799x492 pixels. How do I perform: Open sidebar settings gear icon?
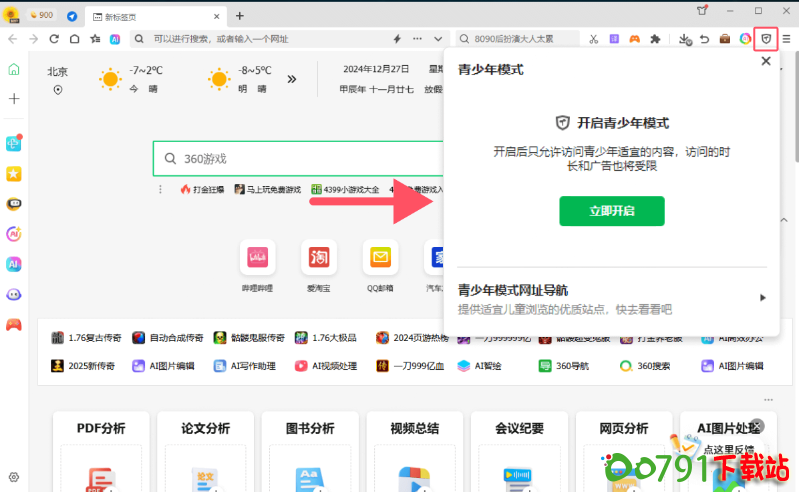14,478
